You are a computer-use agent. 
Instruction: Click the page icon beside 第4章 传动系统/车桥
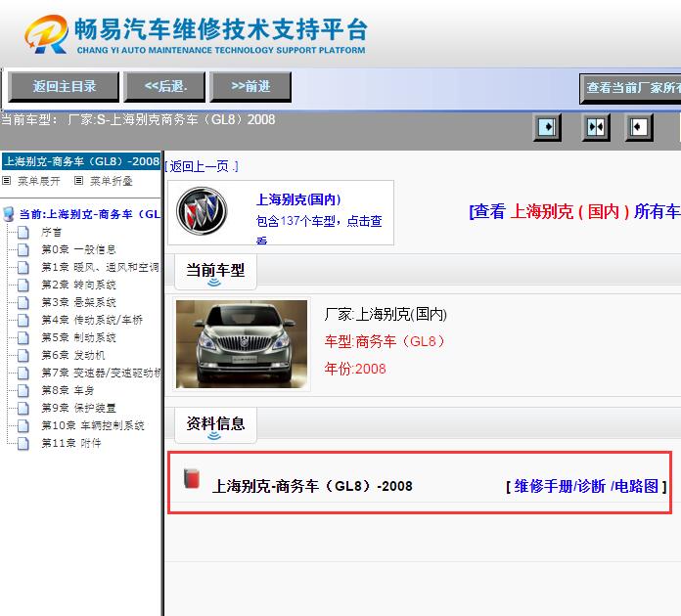click(x=23, y=320)
